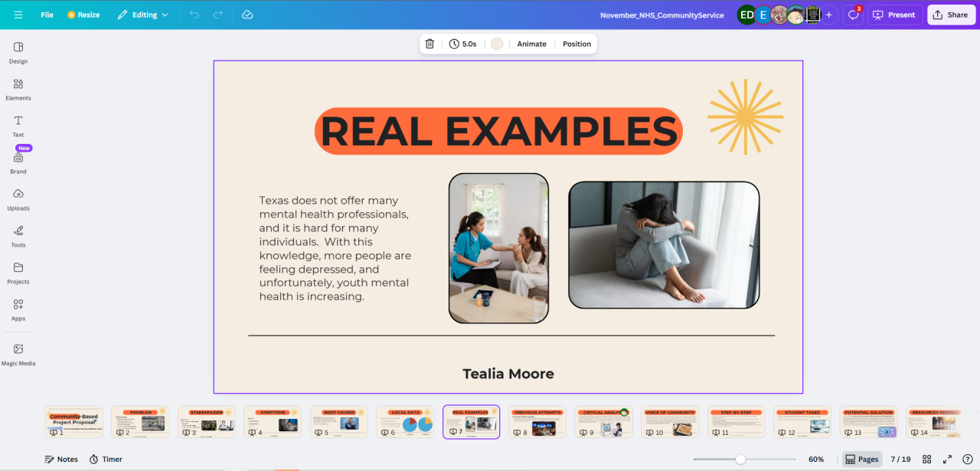Open page 13 POTENTIAL SOLUTION thumbnail

(868, 422)
